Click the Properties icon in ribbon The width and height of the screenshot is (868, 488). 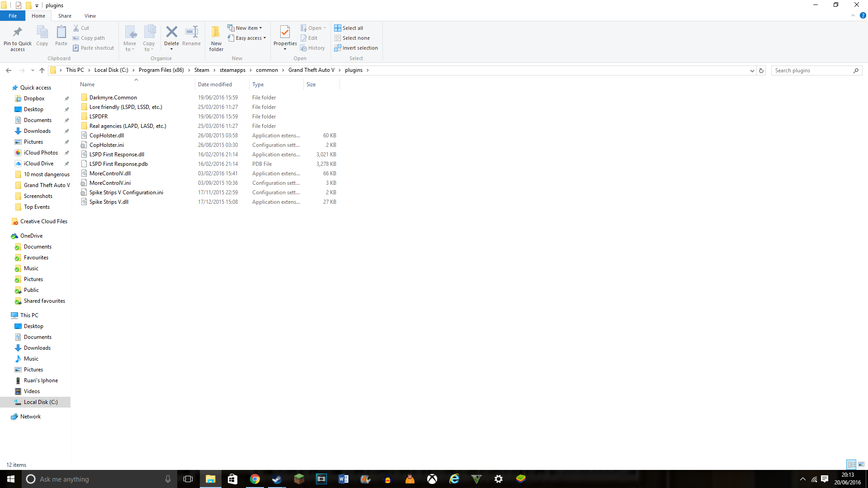coord(285,32)
